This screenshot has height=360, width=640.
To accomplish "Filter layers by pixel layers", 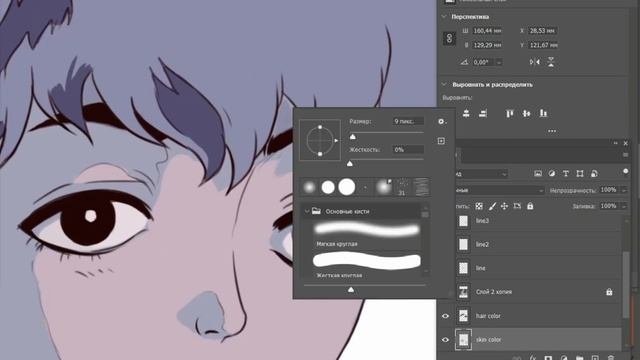I will point(538,174).
